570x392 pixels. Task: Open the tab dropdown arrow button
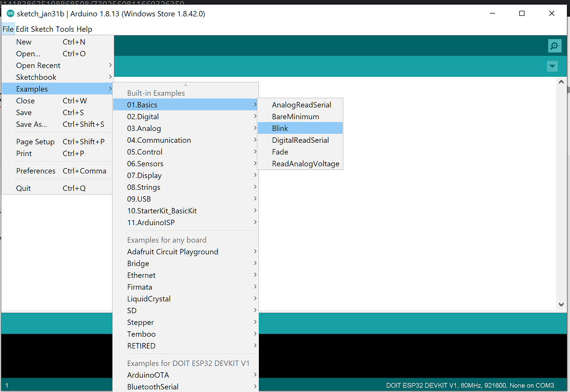tap(552, 66)
